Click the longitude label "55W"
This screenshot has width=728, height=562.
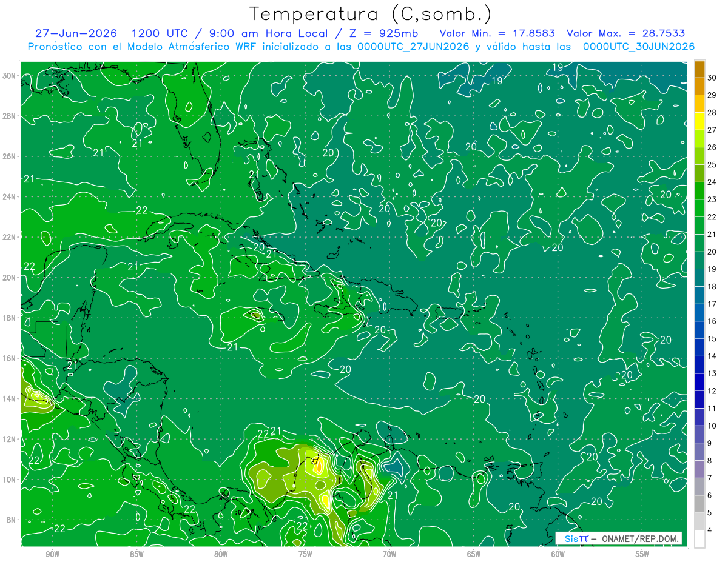point(642,555)
